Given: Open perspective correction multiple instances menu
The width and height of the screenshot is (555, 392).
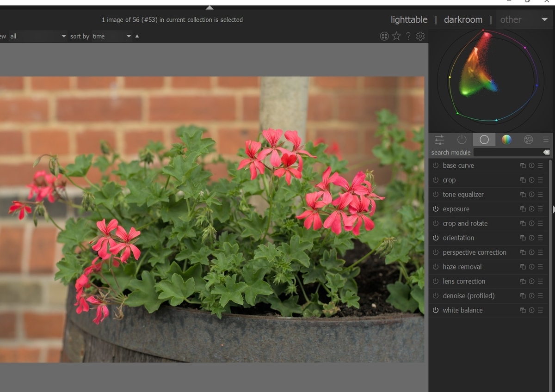Looking at the screenshot, I should click(x=523, y=252).
